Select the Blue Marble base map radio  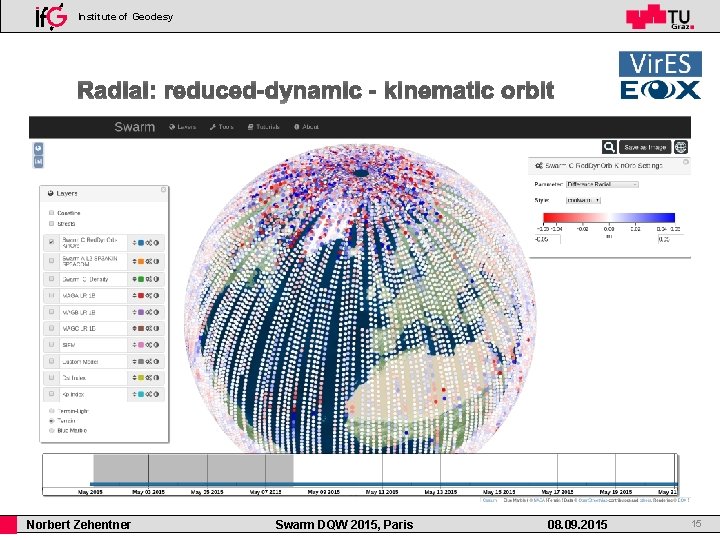coord(51,431)
